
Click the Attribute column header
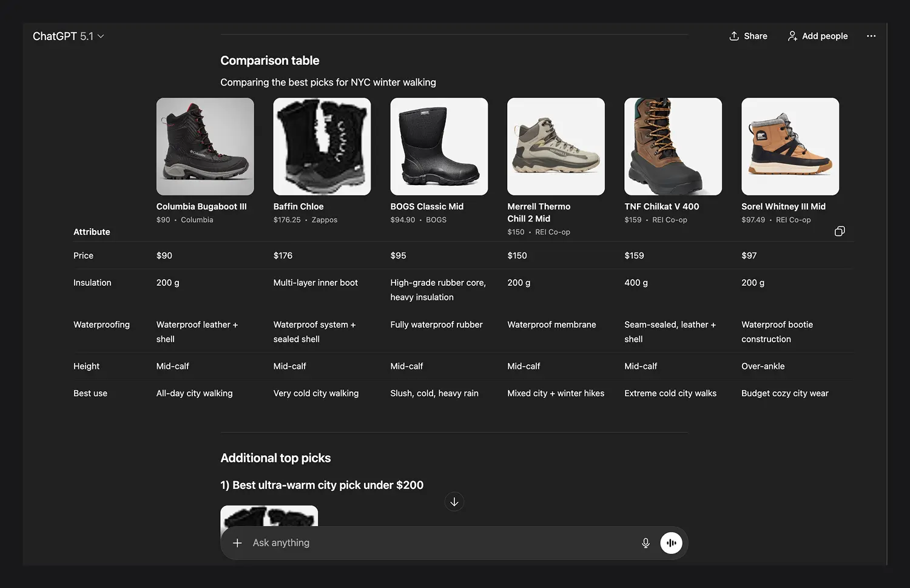point(92,232)
